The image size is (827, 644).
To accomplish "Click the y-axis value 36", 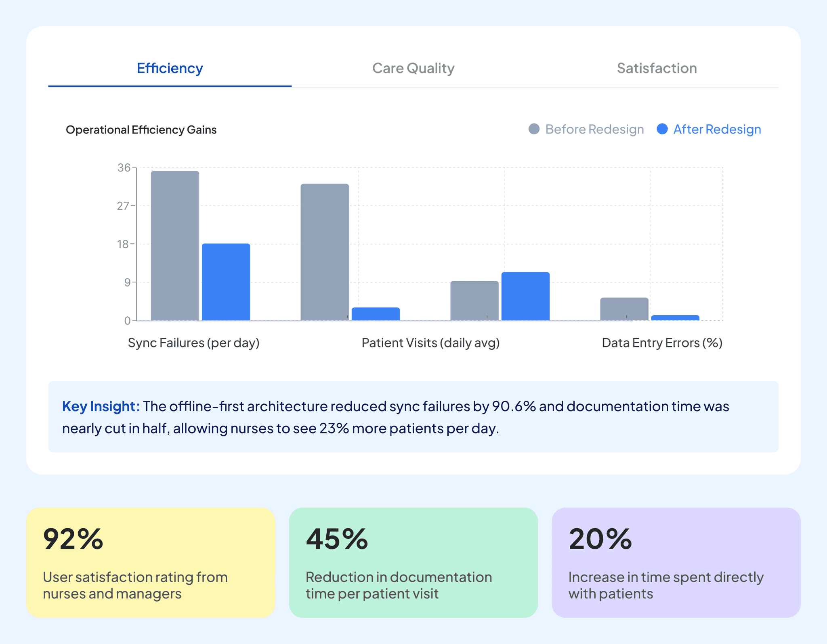I will coord(124,167).
